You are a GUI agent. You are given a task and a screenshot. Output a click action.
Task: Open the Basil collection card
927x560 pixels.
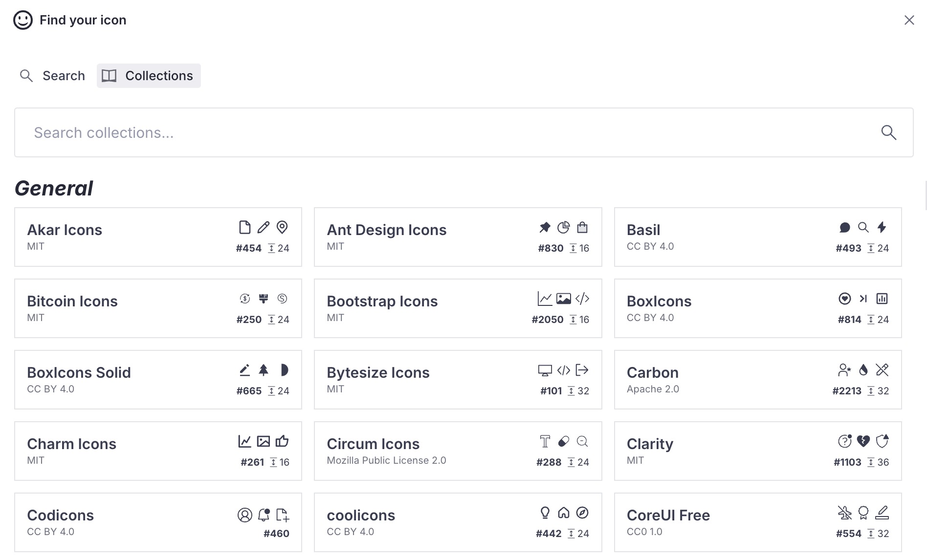(758, 237)
